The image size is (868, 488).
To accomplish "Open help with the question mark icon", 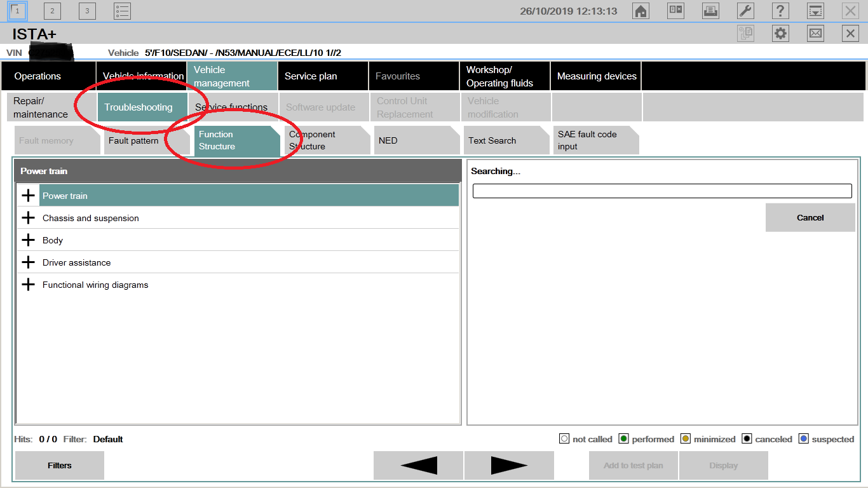I will [x=780, y=11].
